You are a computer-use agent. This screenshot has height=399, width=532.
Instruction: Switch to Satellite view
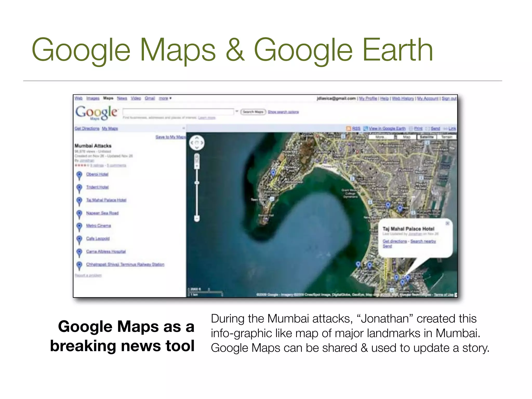click(x=427, y=137)
